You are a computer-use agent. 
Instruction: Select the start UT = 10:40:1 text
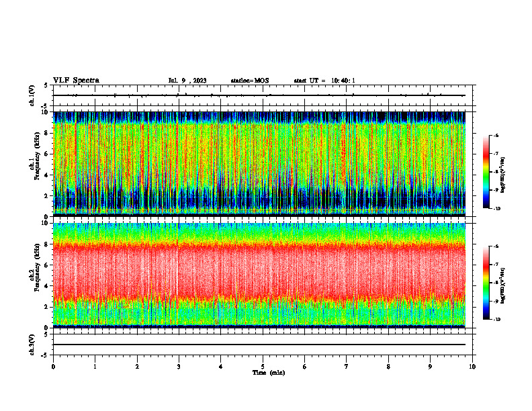point(324,81)
